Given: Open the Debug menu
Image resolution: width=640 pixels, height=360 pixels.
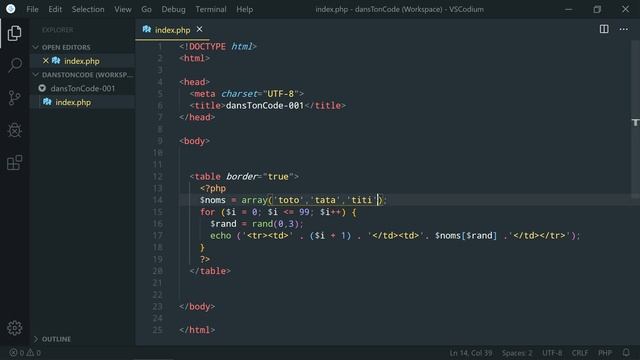Looking at the screenshot, I should (x=173, y=9).
